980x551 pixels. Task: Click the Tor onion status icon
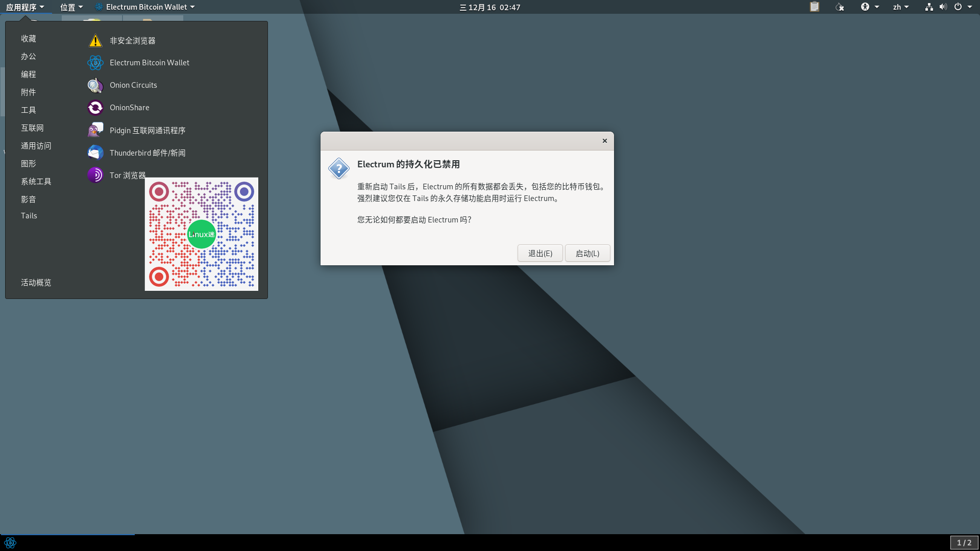click(x=840, y=7)
